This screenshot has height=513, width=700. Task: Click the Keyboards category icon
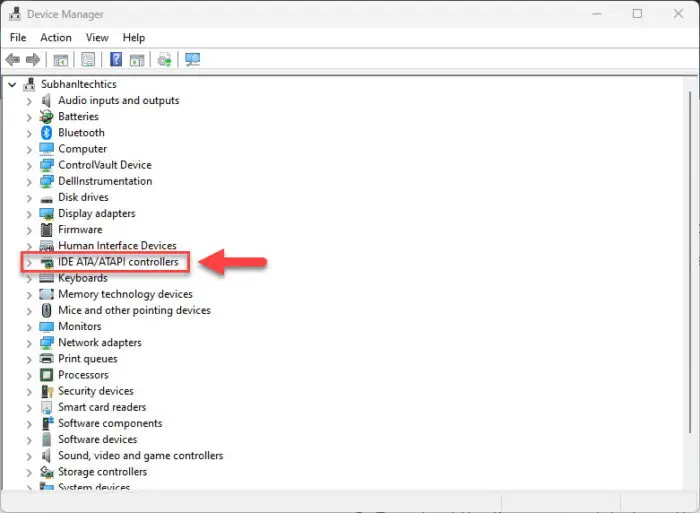coord(47,278)
